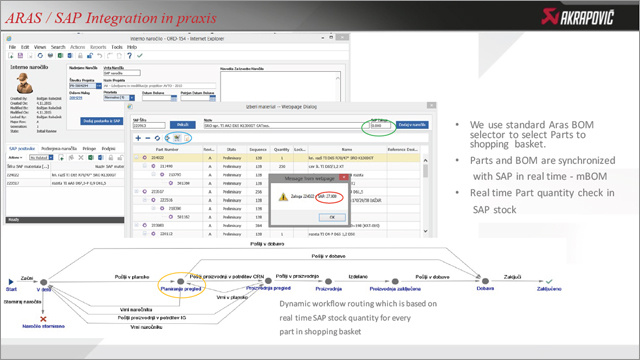Click the new-row icon in SAP postavke toolbar
640x360 pixels.
(61, 158)
